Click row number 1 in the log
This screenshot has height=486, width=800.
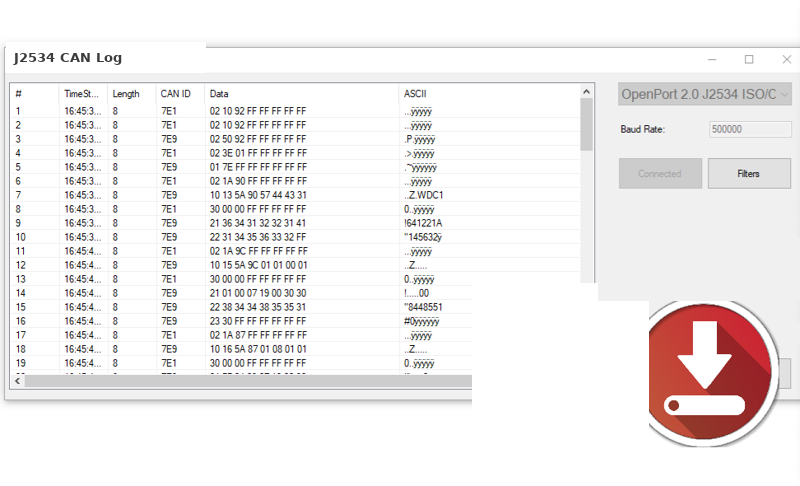(18, 111)
